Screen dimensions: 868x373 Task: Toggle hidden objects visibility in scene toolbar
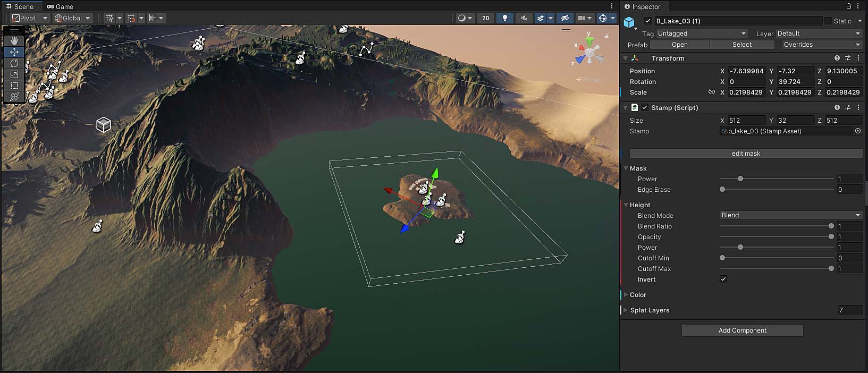565,18
